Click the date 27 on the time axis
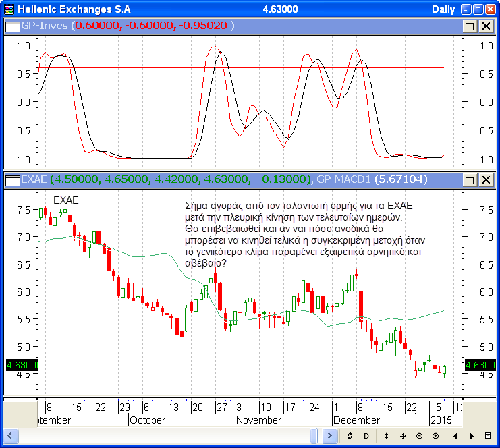The width and height of the screenshot is (500, 448). point(221,408)
